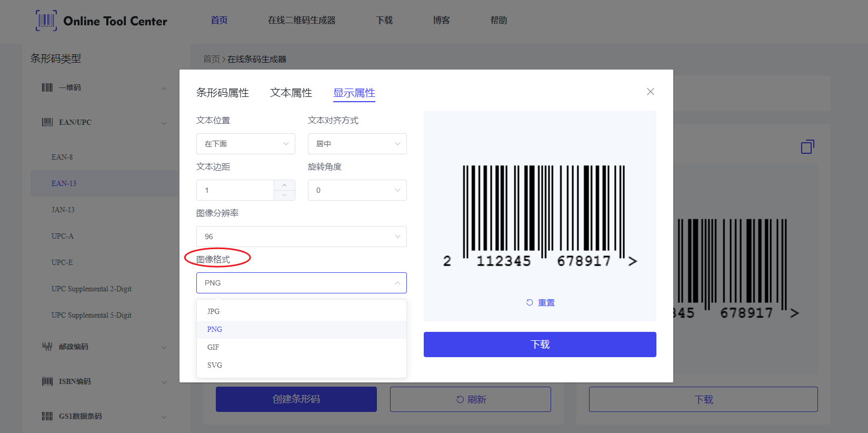The image size is (868, 433).
Task: Open the 旋转角度 dropdown
Action: click(357, 190)
